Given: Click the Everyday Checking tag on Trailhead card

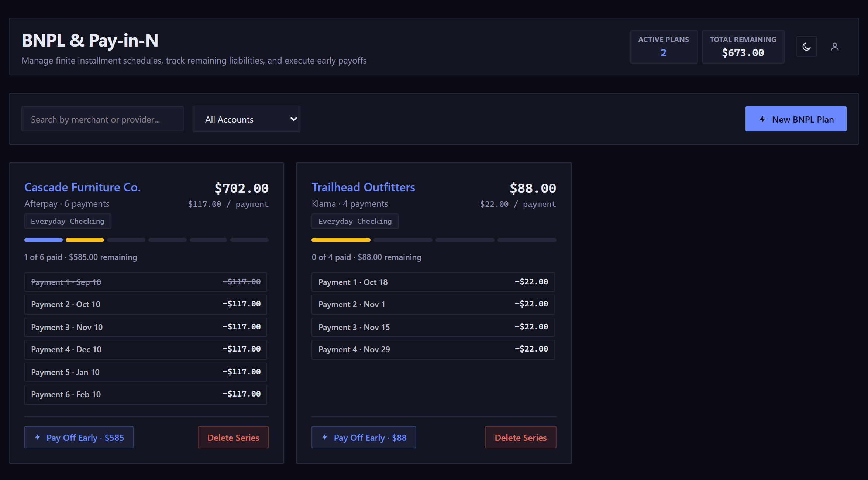Looking at the screenshot, I should point(355,221).
